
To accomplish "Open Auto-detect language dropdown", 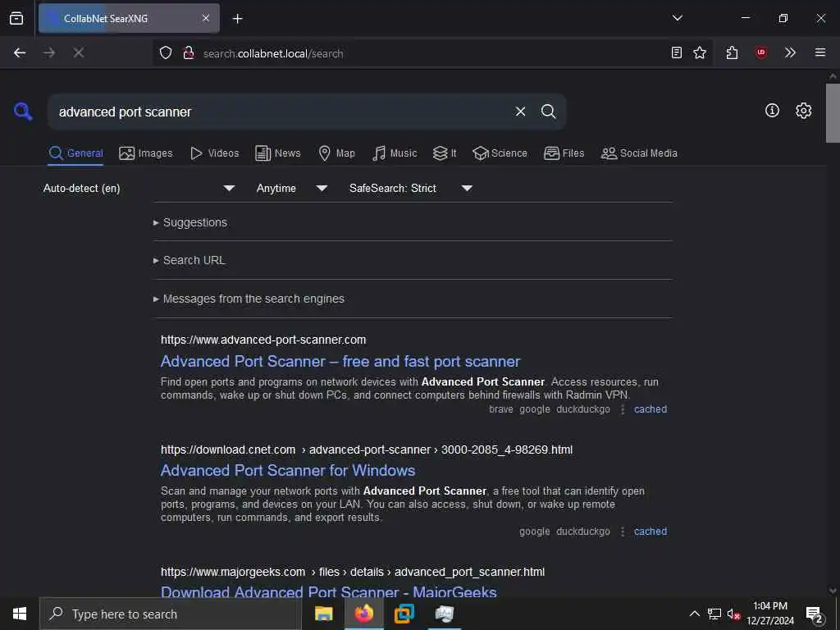I will pyautogui.click(x=139, y=188).
